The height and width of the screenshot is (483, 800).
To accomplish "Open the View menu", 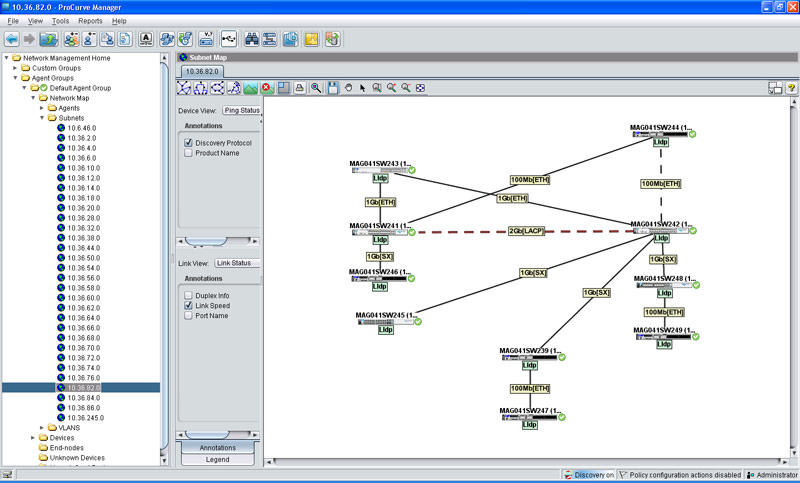I will pyautogui.click(x=35, y=21).
